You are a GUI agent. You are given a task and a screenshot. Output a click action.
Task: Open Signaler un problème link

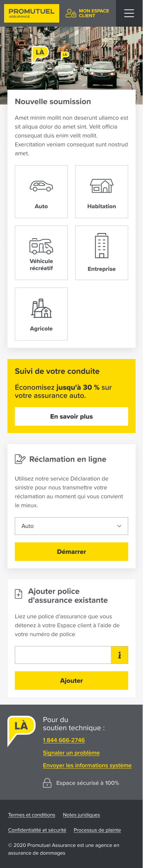(71, 753)
